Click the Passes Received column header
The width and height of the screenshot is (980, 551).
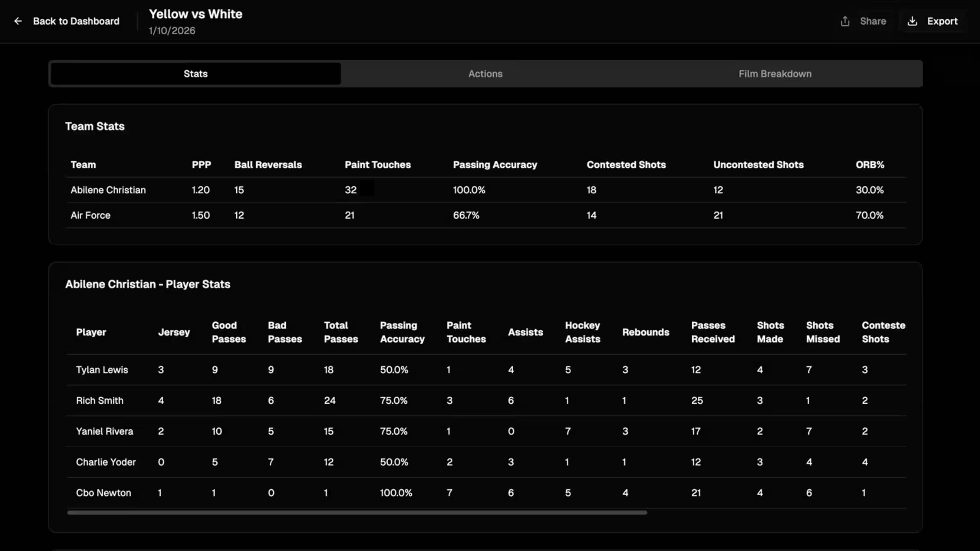713,332
